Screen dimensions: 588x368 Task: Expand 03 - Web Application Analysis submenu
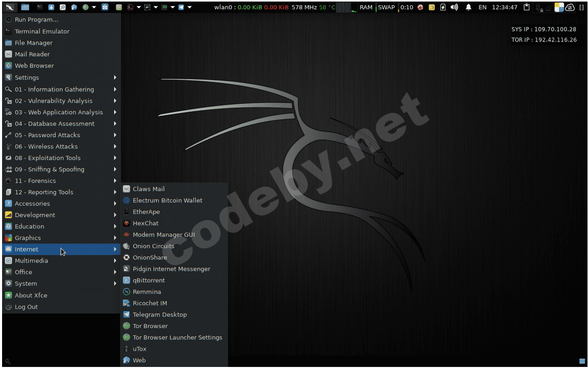pyautogui.click(x=61, y=112)
